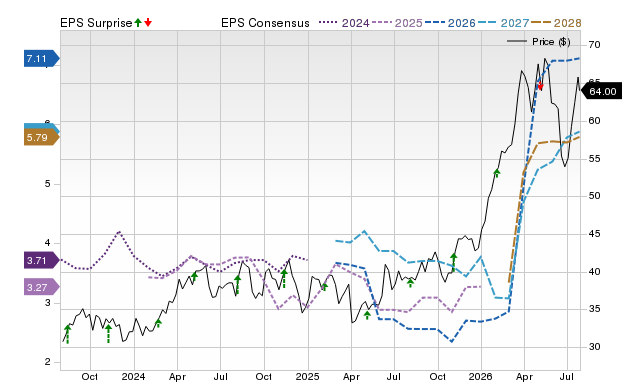Click the 55 price axis label
Image resolution: width=640 pixels, height=382 pixels.
point(594,158)
